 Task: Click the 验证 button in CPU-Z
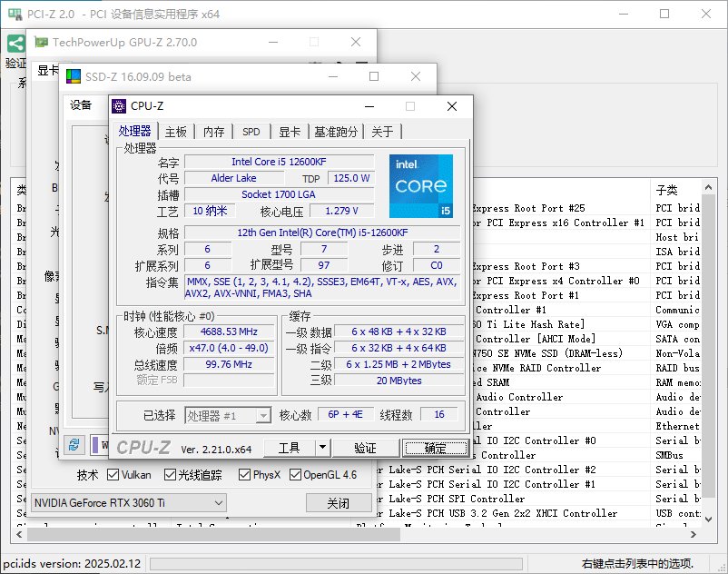point(366,448)
